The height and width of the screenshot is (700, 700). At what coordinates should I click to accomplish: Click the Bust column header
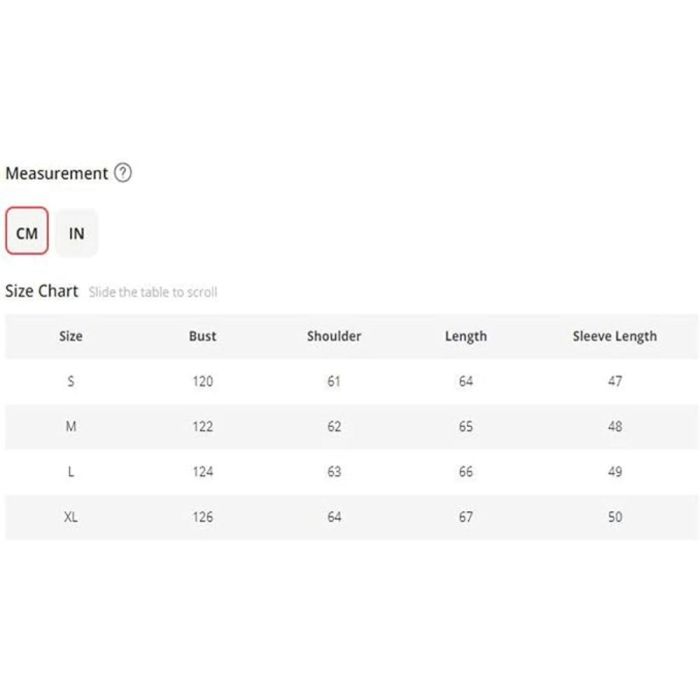202,336
